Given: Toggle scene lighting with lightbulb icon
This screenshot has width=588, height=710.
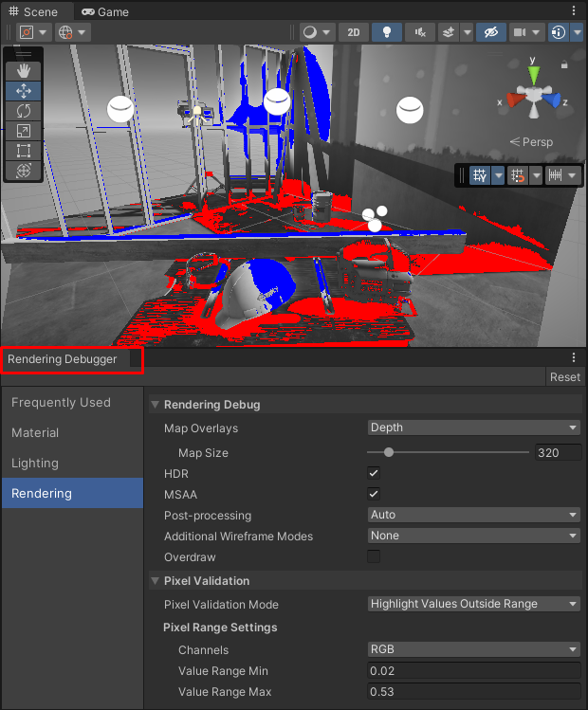Looking at the screenshot, I should pos(385,32).
